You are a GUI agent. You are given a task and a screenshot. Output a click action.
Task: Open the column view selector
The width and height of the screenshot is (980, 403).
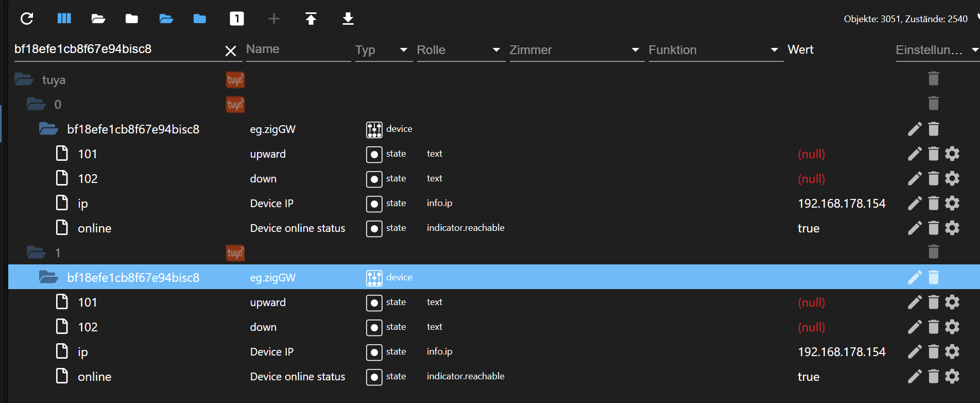click(x=64, y=19)
